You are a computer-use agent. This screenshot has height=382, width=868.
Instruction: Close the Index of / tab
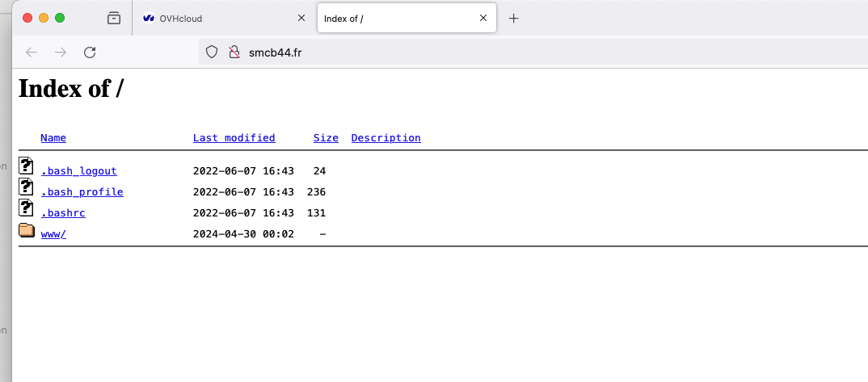(x=483, y=19)
